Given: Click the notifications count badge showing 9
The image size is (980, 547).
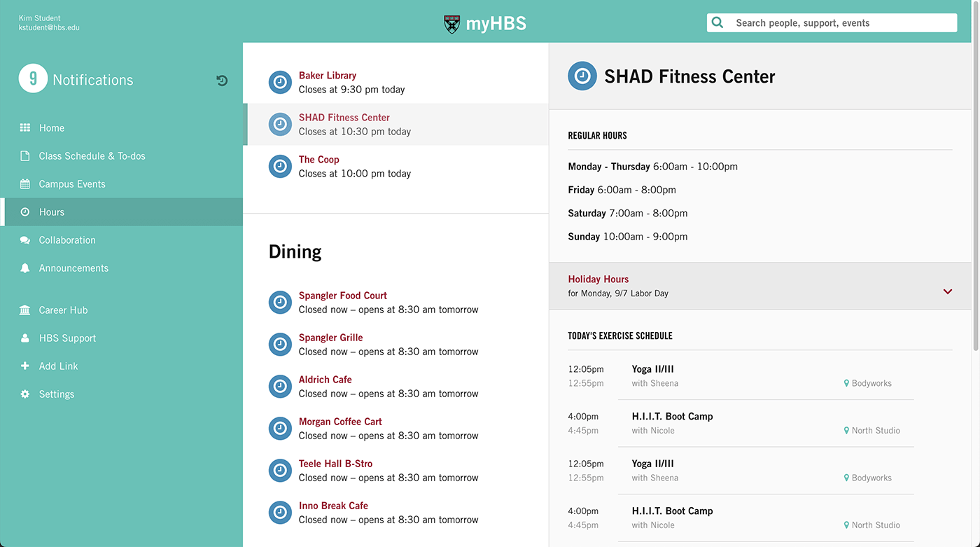Looking at the screenshot, I should (33, 79).
